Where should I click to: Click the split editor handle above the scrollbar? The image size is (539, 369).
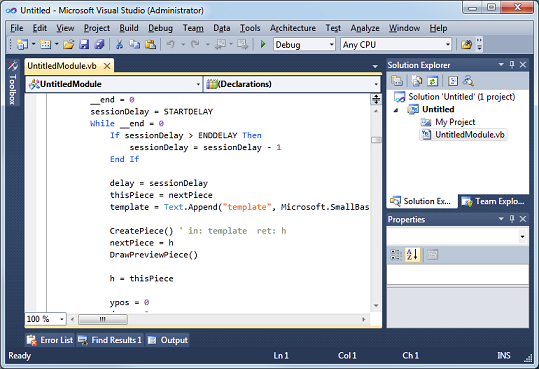(x=376, y=99)
